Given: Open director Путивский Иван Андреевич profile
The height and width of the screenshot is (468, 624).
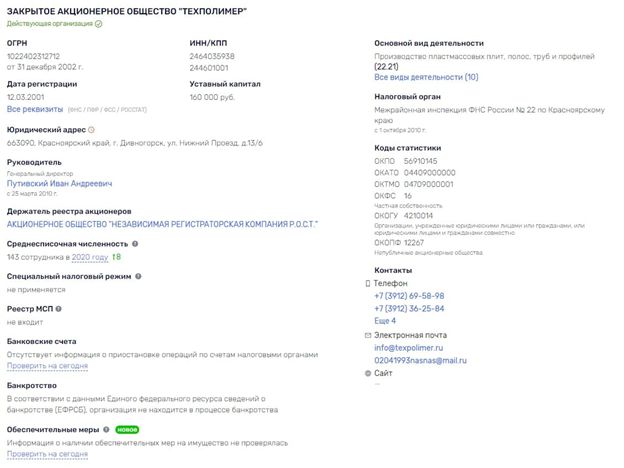Looking at the screenshot, I should [59, 183].
